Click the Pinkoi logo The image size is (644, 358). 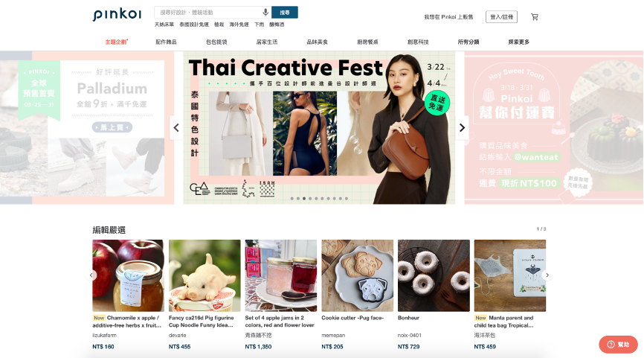click(117, 14)
